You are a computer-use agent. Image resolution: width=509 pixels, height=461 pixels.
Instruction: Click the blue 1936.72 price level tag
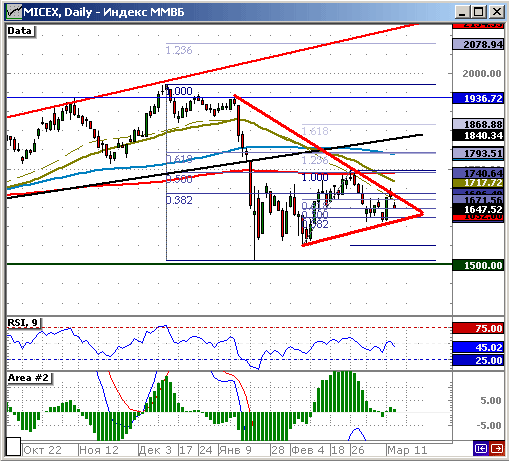478,98
